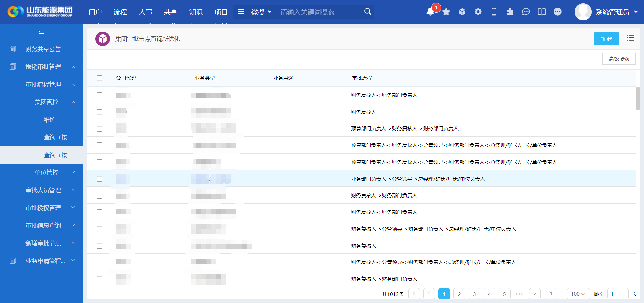Open the cube module icon in top bar
644x303 pixels.
point(462,12)
